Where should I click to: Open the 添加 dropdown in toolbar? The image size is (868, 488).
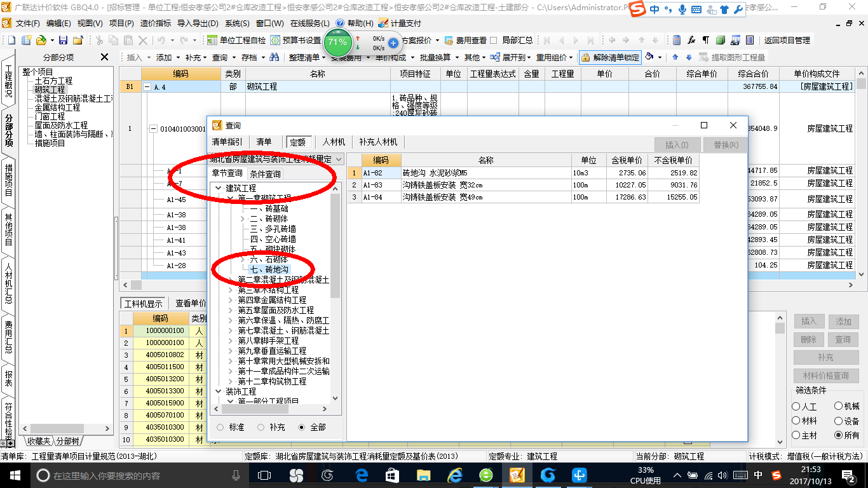click(168, 57)
